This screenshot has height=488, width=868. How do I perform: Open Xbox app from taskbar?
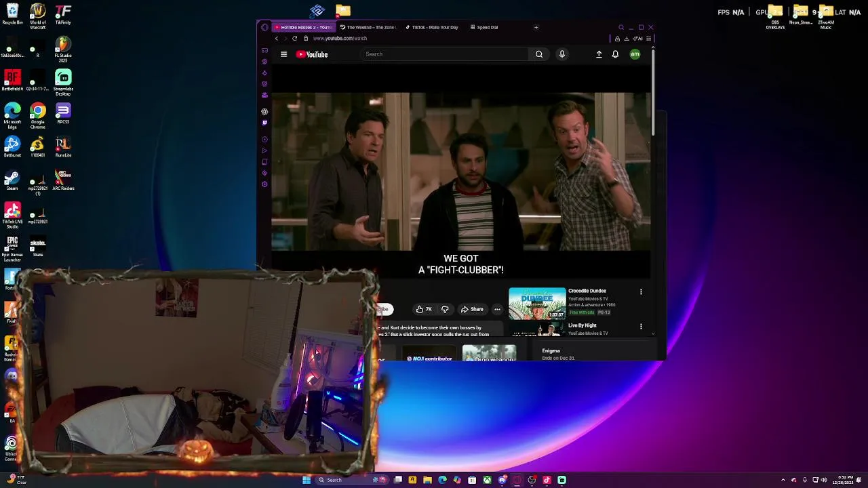[x=487, y=480]
